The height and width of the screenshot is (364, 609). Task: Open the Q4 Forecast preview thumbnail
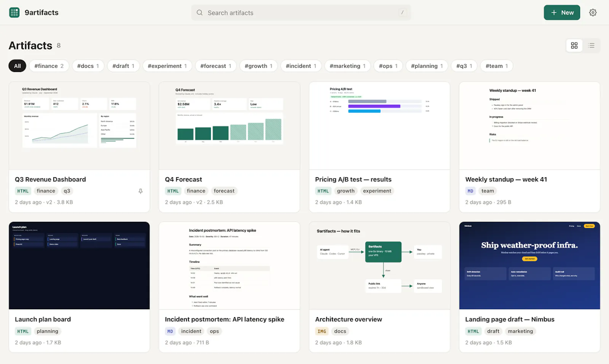point(230,126)
